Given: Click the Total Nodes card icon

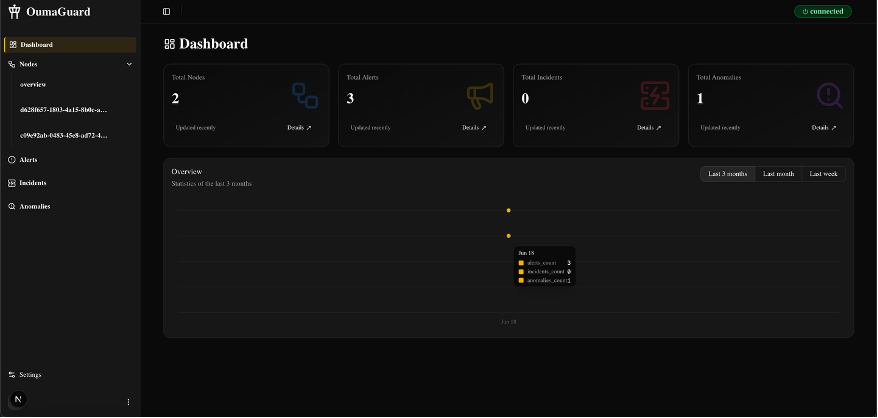Looking at the screenshot, I should pos(305,95).
